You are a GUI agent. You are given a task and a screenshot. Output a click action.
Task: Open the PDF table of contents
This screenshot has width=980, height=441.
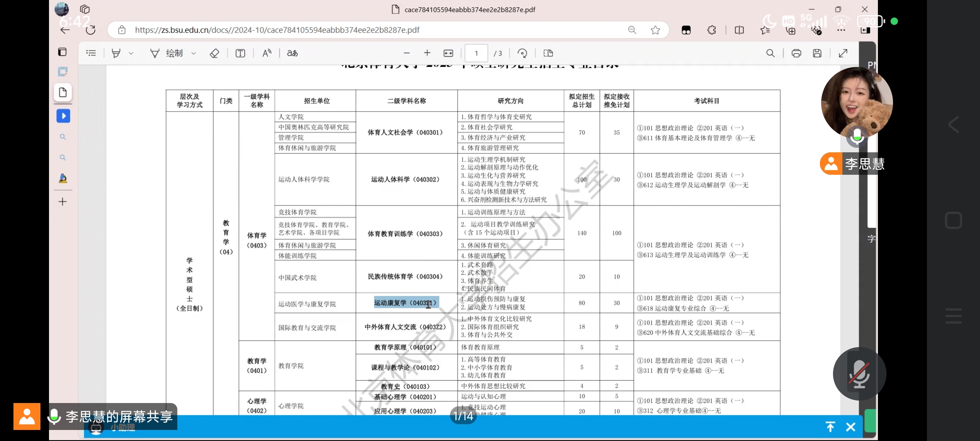pos(91,53)
